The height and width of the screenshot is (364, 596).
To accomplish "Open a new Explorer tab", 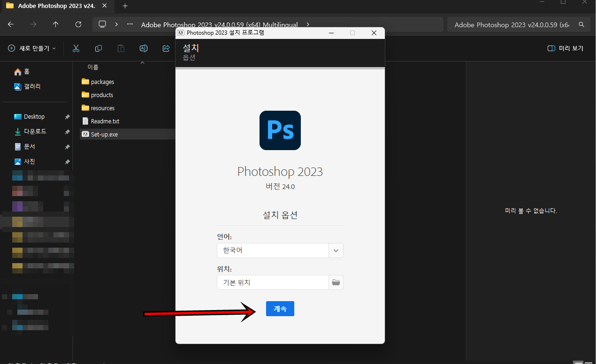I will tap(125, 6).
